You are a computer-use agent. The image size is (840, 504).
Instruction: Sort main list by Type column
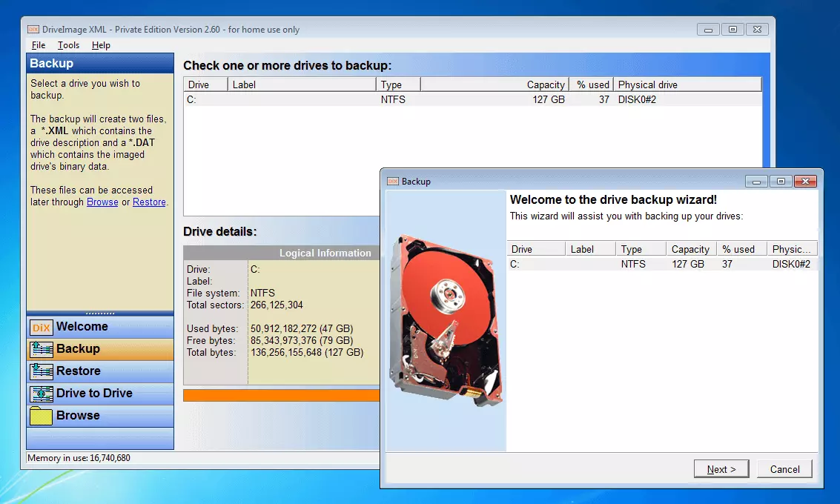click(x=398, y=84)
